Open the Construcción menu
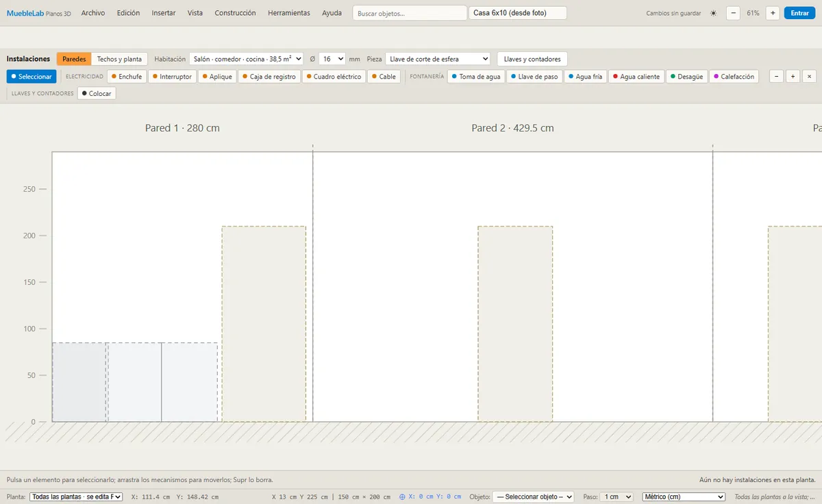 pyautogui.click(x=235, y=13)
